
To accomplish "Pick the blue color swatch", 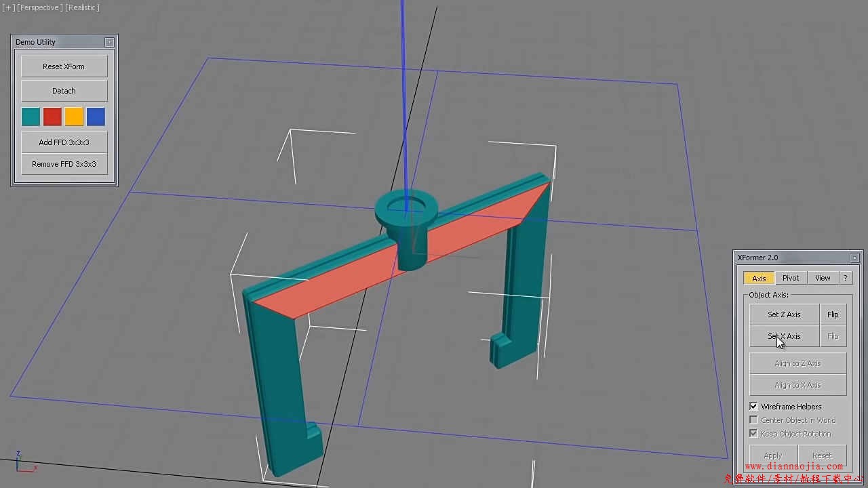I will coord(96,117).
